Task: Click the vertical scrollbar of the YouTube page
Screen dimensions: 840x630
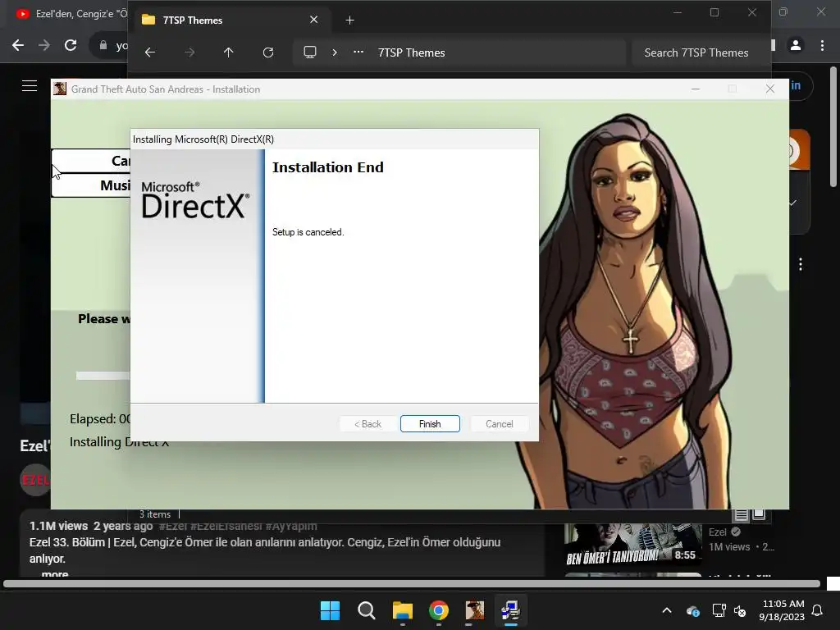Action: (833, 126)
